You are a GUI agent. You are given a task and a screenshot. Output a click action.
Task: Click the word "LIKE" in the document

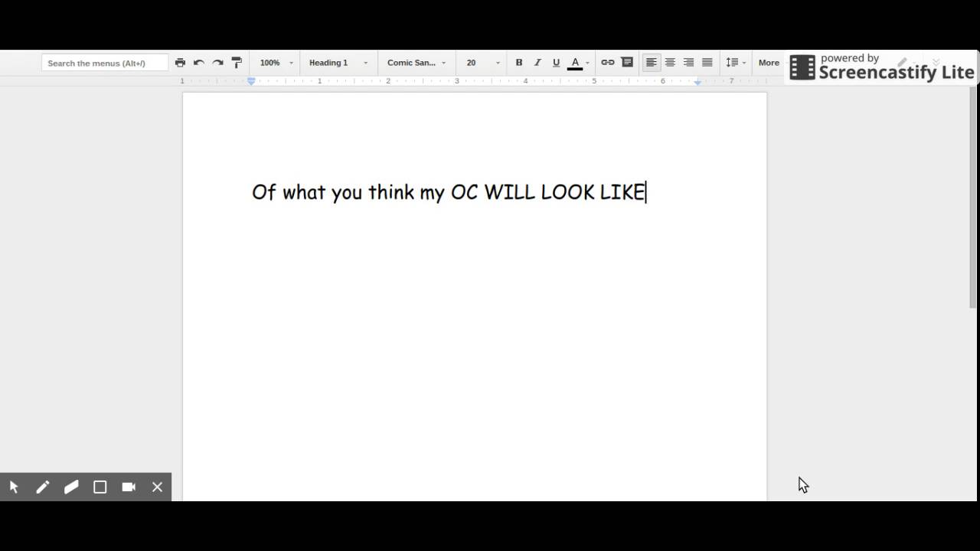pyautogui.click(x=622, y=192)
